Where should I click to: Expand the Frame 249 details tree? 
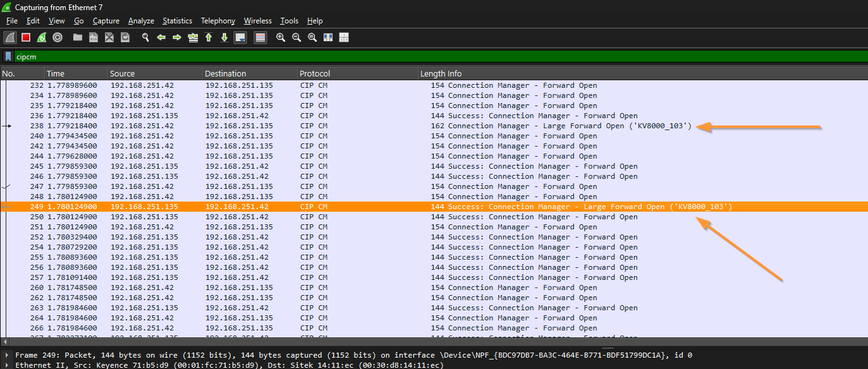[6, 355]
